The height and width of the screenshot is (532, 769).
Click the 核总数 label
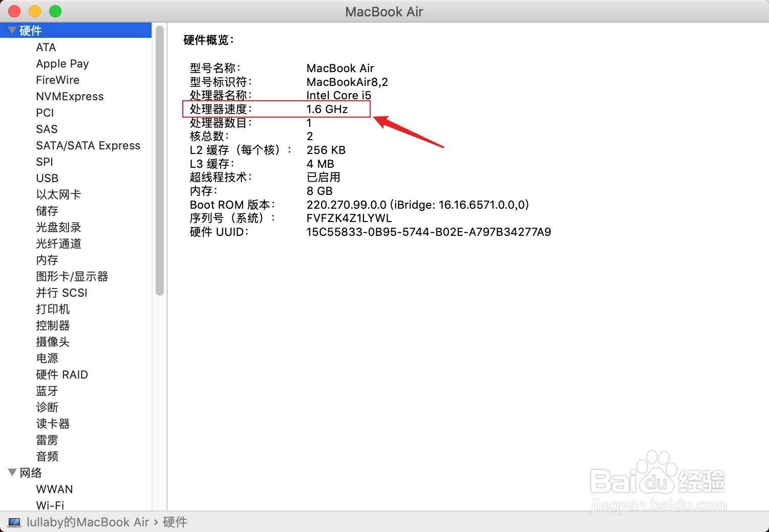pos(210,136)
